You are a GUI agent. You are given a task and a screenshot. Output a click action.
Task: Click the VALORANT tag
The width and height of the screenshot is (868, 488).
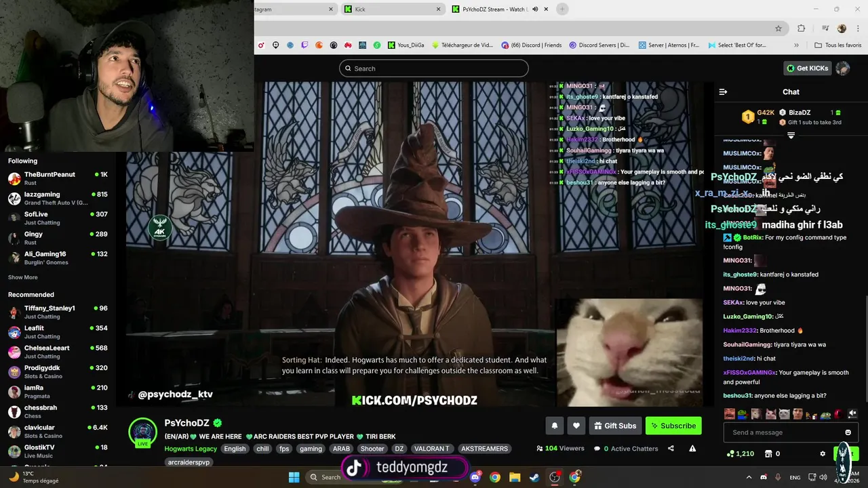[431, 449]
